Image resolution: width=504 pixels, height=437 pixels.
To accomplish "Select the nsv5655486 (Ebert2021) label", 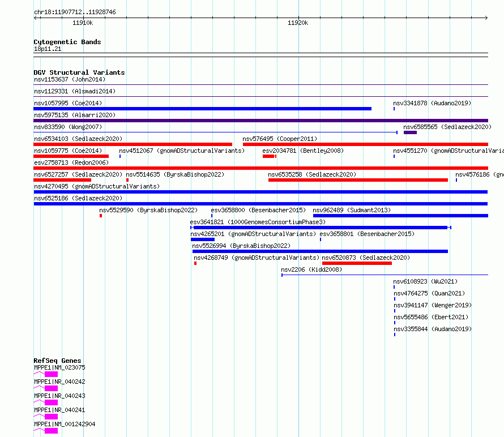I will coord(431,317).
